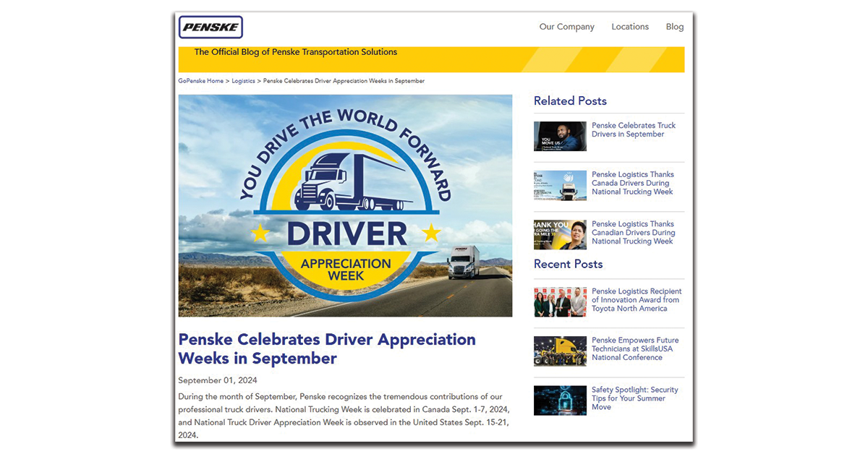Image resolution: width=868 pixels, height=454 pixels.
Task: Click the security padlock thumbnail
Action: pyautogui.click(x=560, y=401)
